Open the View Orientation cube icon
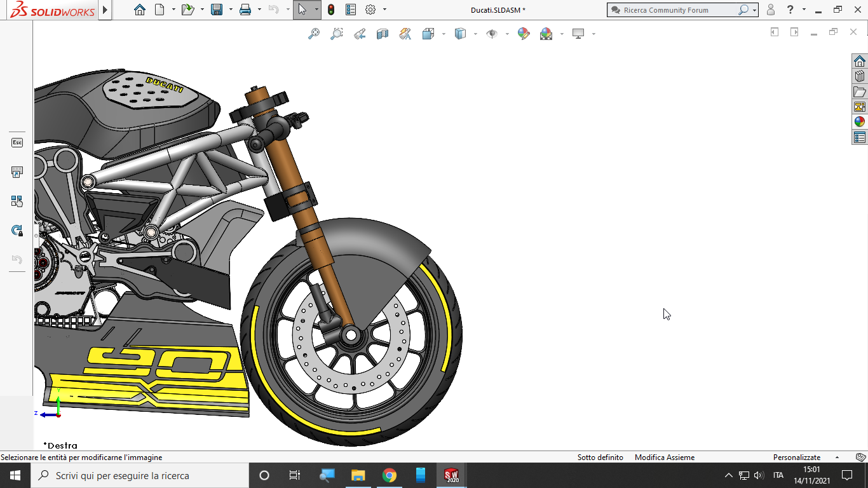The height and width of the screenshot is (488, 868). pos(428,34)
